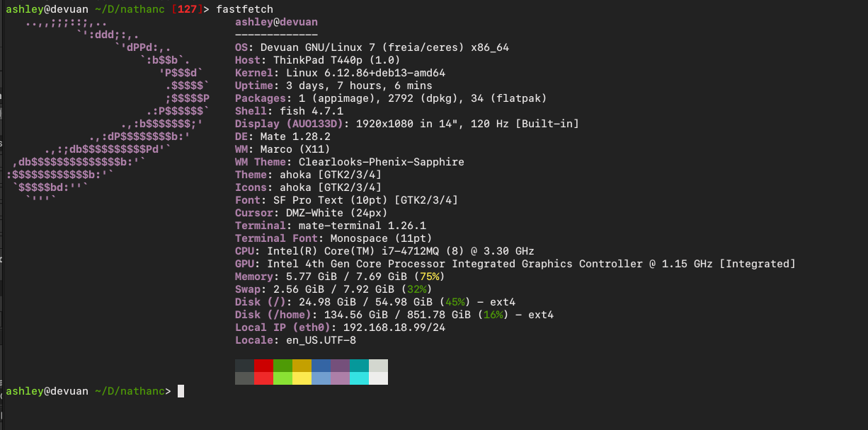Click the light gray swatch in the top row
Image resolution: width=868 pixels, height=430 pixels.
click(x=378, y=366)
